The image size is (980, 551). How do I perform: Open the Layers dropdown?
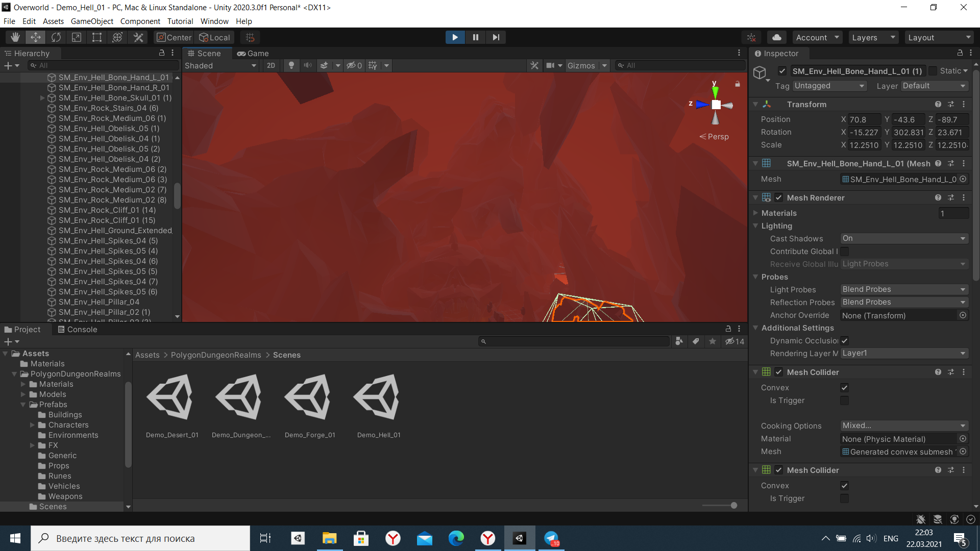873,37
